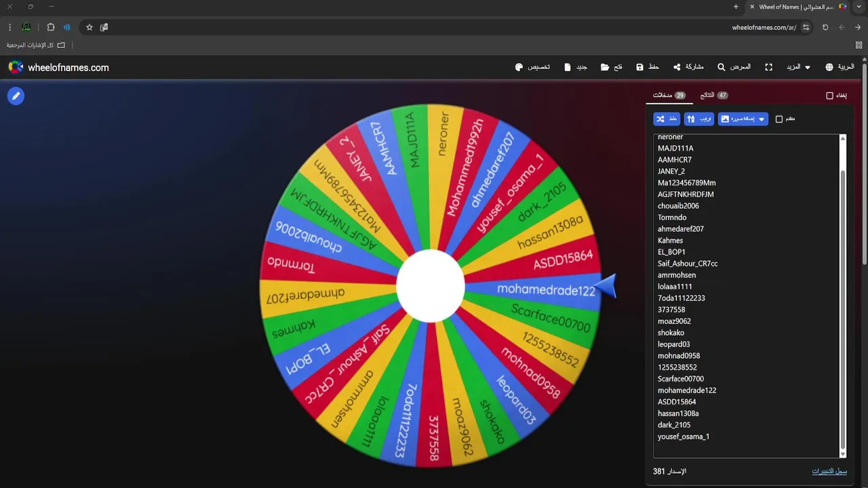Bookmark this page with the star icon
Screen dimensions: 868x488
pos(89,27)
